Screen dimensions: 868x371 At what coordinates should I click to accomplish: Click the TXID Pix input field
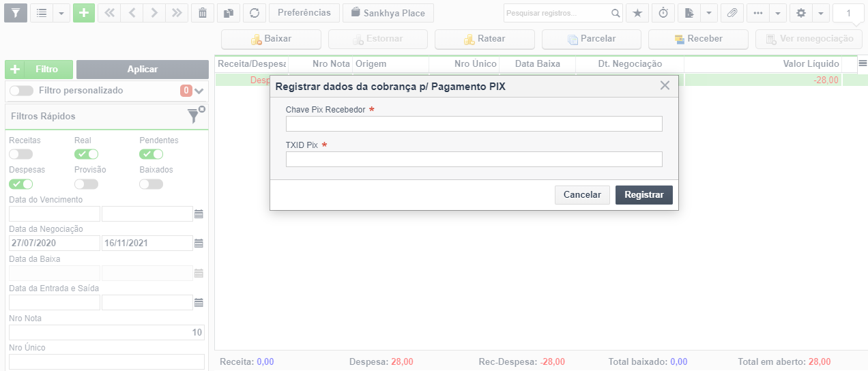pos(474,159)
